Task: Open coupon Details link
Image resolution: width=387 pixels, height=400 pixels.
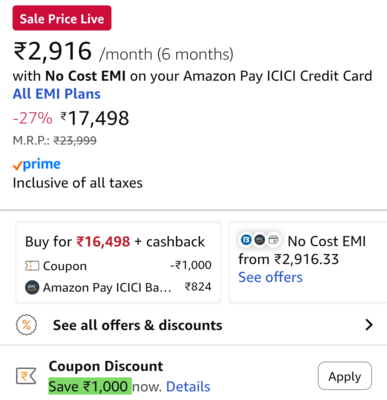Action: tap(188, 387)
